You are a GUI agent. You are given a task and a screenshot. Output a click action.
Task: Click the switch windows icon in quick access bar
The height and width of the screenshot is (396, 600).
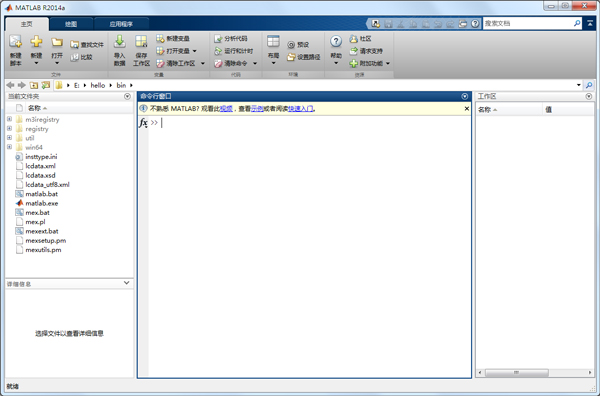463,24
